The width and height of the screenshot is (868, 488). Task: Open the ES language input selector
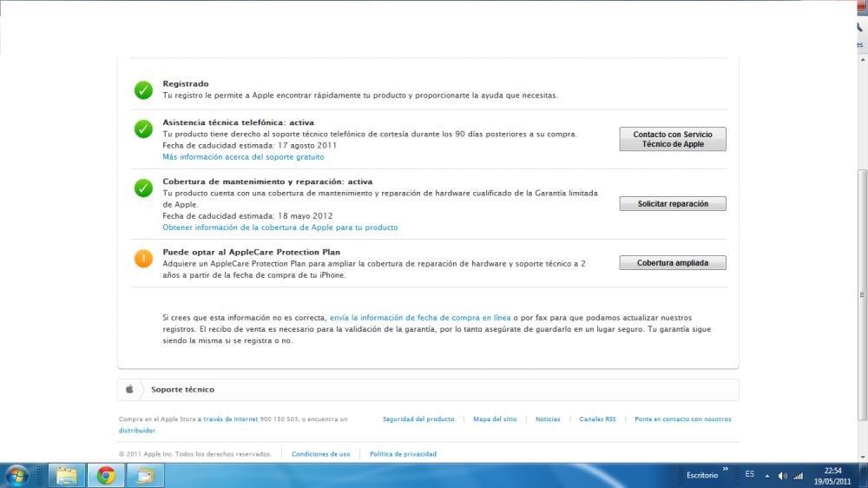tap(749, 475)
